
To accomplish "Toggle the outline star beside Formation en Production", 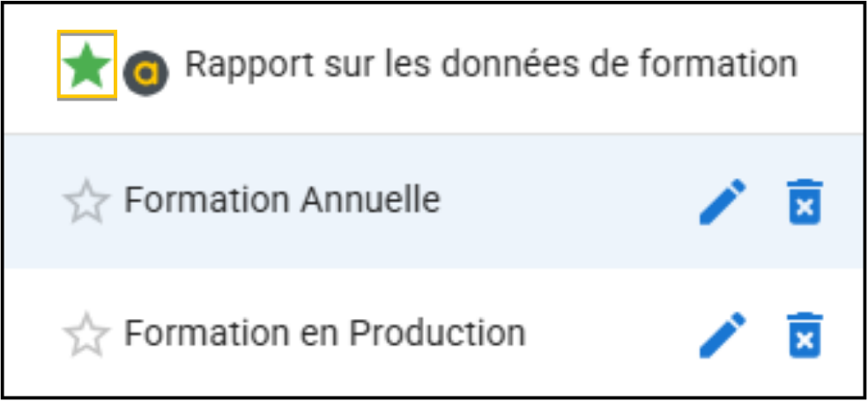I will tap(86, 335).
